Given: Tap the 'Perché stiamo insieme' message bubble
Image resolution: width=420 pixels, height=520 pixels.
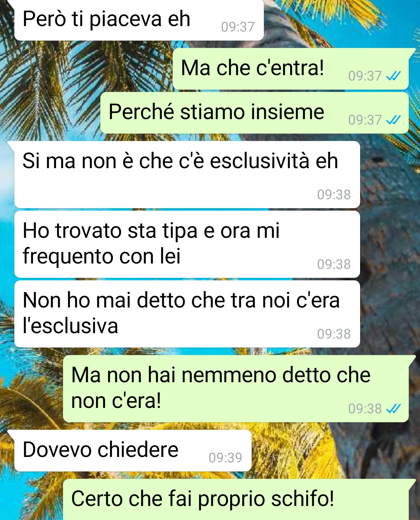Looking at the screenshot, I should [254, 113].
